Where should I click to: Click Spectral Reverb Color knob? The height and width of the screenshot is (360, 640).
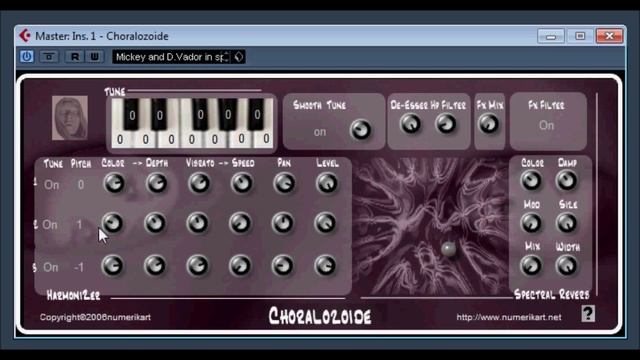pyautogui.click(x=531, y=180)
